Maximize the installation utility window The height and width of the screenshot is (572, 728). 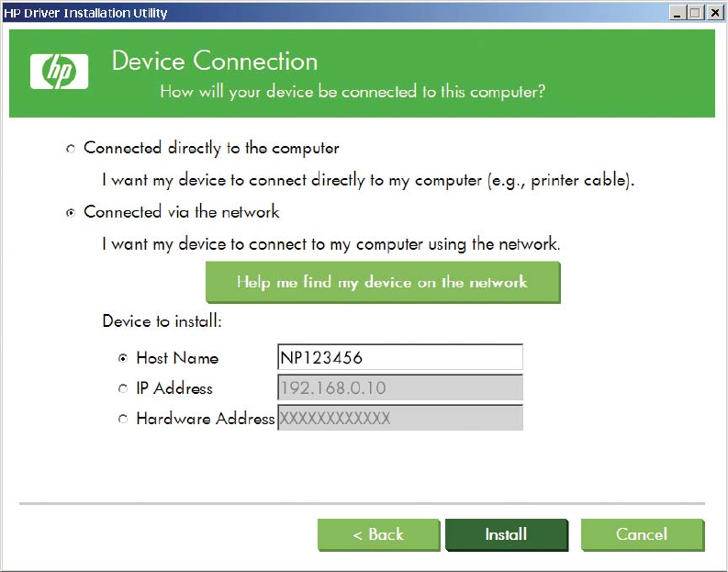click(x=694, y=13)
